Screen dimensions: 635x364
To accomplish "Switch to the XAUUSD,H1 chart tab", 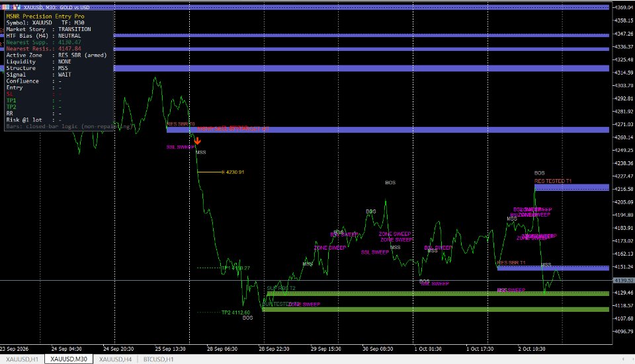I will pos(22,359).
